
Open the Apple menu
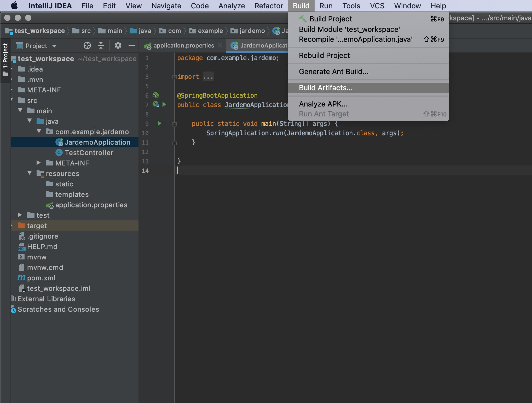14,6
